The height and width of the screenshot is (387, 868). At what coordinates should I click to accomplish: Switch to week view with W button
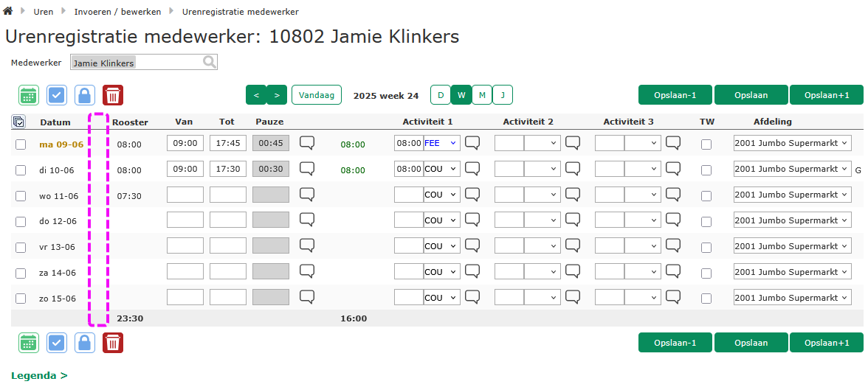point(461,95)
